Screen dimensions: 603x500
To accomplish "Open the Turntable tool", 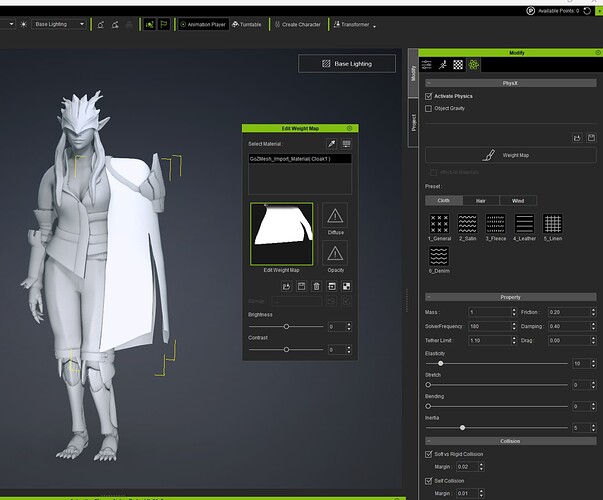I will pyautogui.click(x=247, y=24).
